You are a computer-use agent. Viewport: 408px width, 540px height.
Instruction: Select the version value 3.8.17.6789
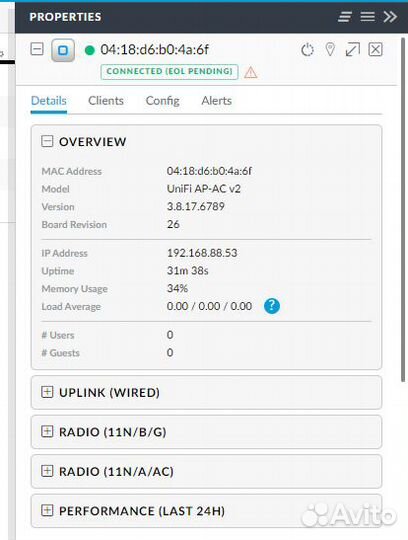(196, 207)
